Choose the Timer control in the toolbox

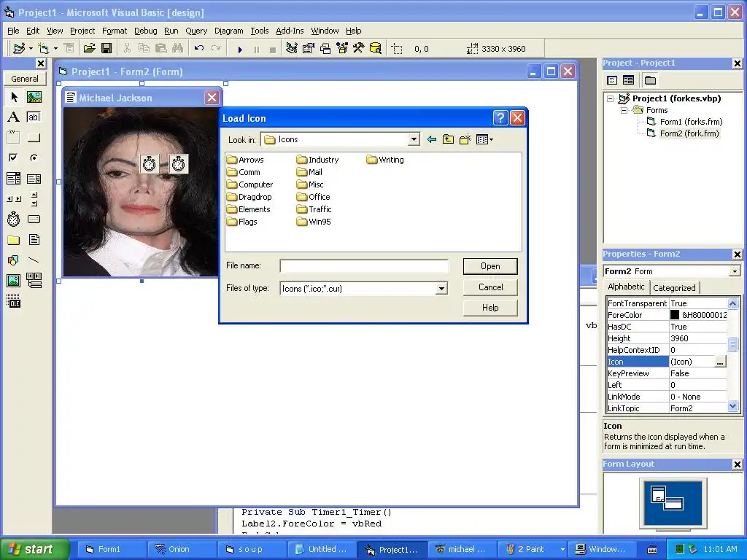click(x=14, y=219)
